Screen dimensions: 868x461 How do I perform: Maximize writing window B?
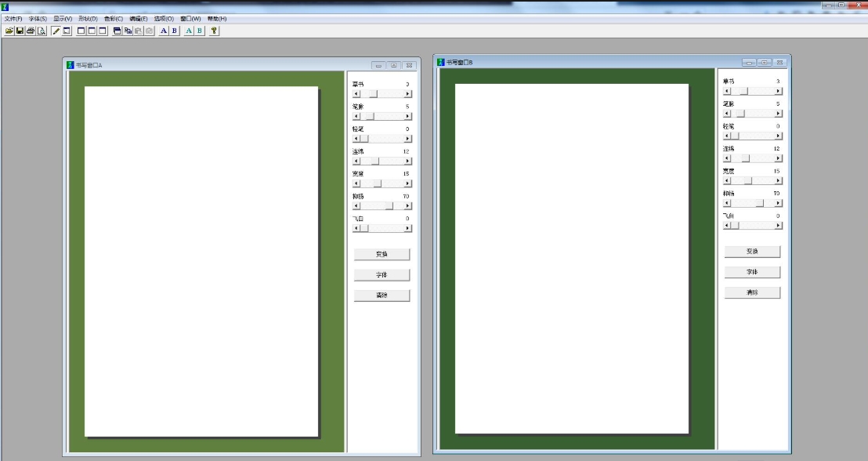tap(765, 63)
